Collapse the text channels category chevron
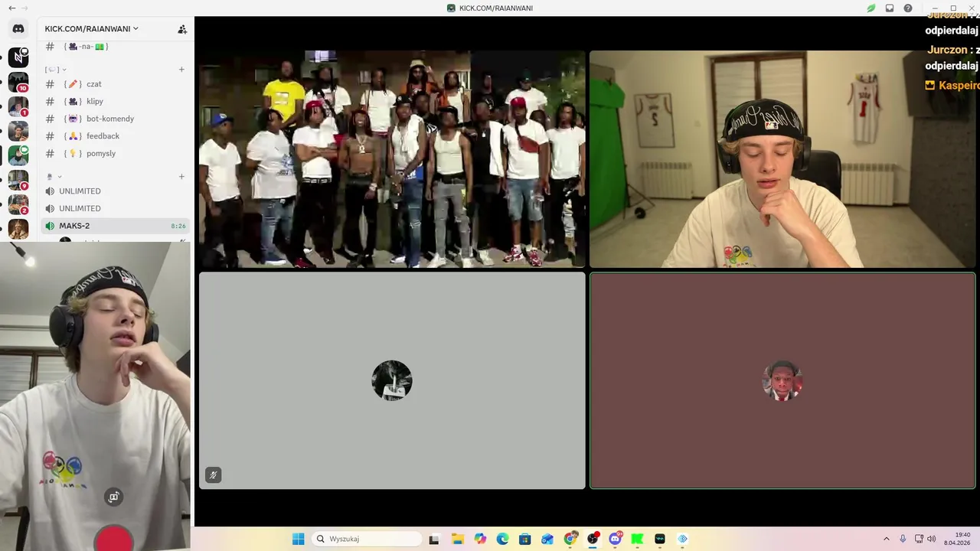980x551 pixels. pyautogui.click(x=64, y=70)
